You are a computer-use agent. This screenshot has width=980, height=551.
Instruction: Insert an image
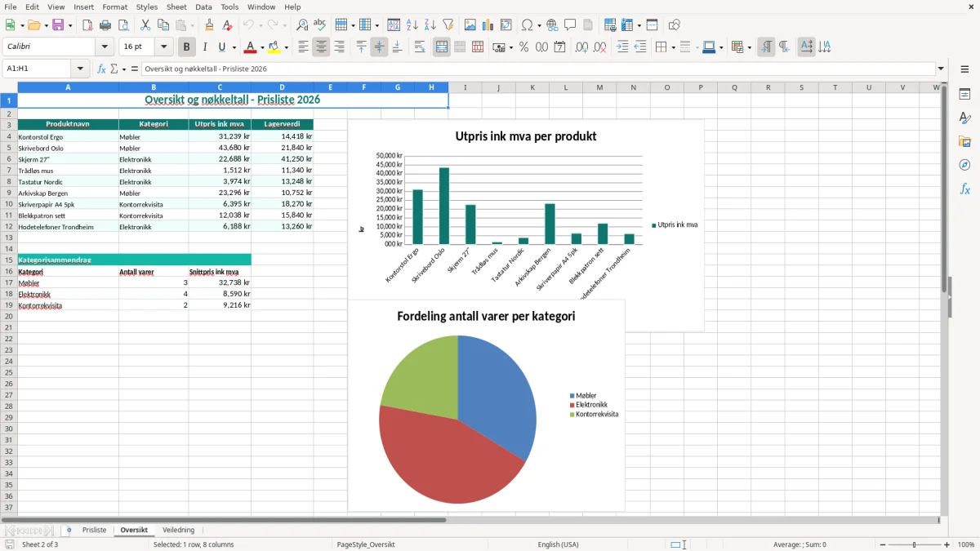[x=470, y=25]
